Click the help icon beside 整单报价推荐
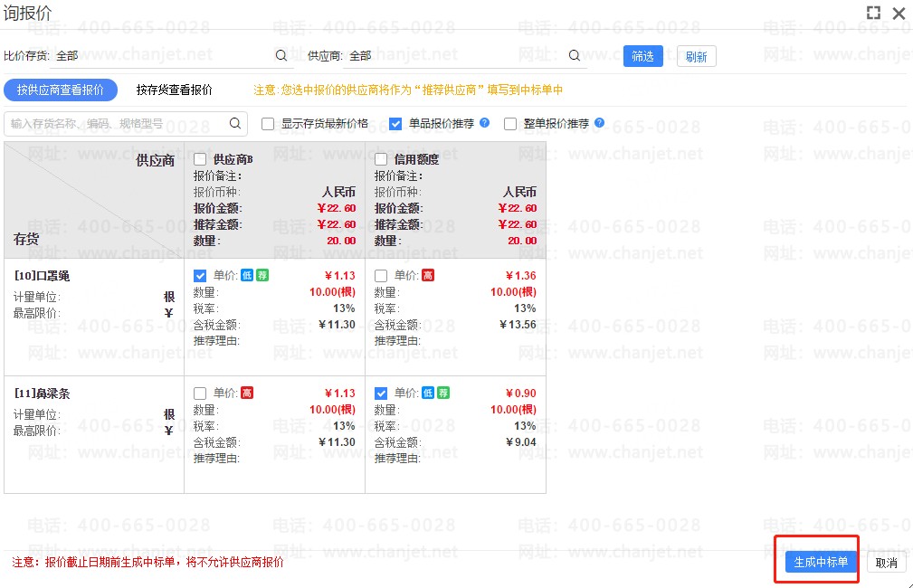The width and height of the screenshot is (913, 588). [599, 123]
